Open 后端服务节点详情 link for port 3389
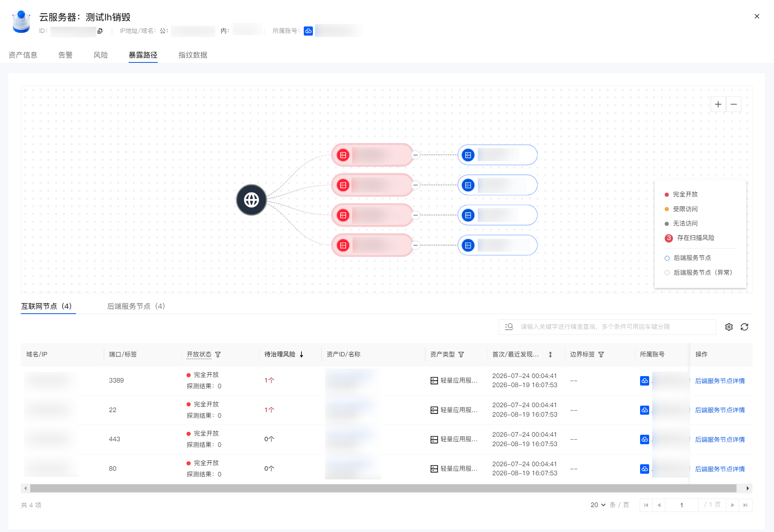The width and height of the screenshot is (774, 532). pos(720,381)
